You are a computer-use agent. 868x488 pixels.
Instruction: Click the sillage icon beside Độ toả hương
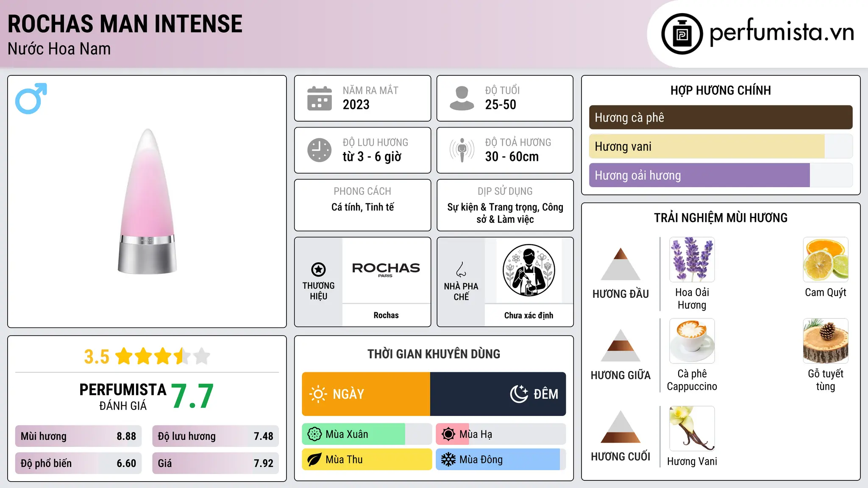click(x=462, y=150)
